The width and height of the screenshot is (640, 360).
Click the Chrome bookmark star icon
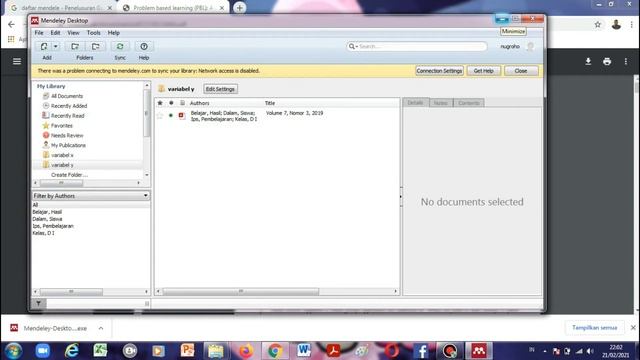coord(598,24)
